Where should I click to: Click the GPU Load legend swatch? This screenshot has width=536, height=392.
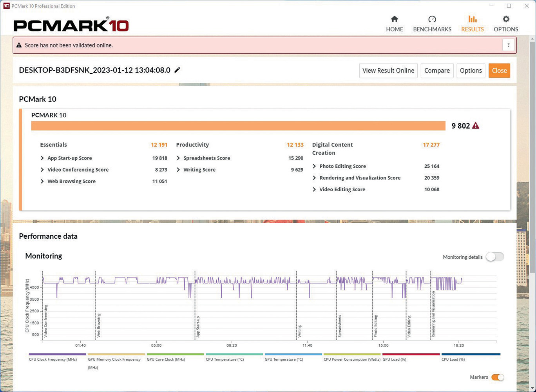(x=411, y=354)
